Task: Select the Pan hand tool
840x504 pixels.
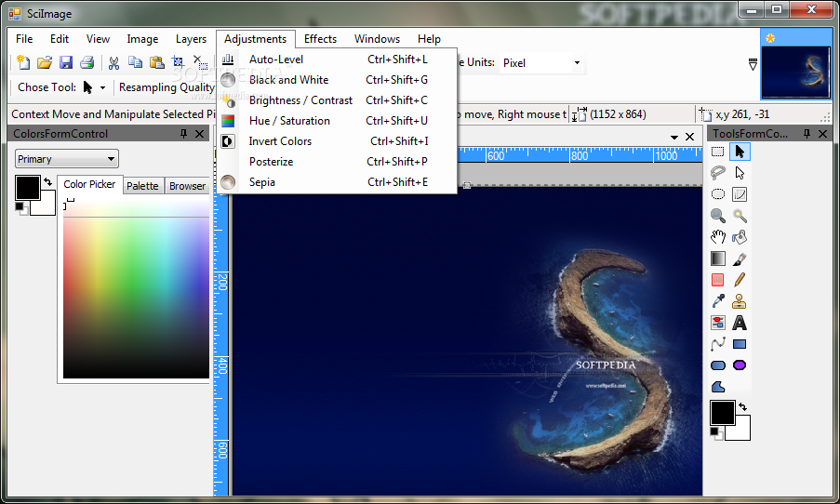Action: (x=718, y=237)
